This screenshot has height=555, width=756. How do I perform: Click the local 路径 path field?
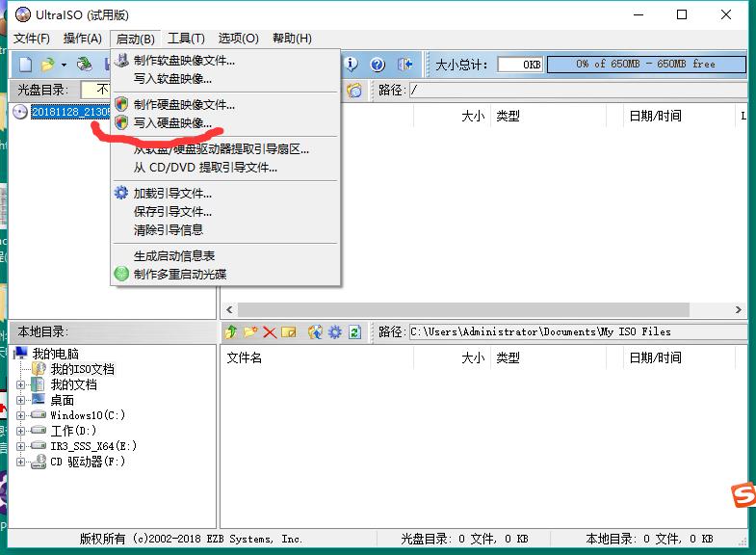578,331
